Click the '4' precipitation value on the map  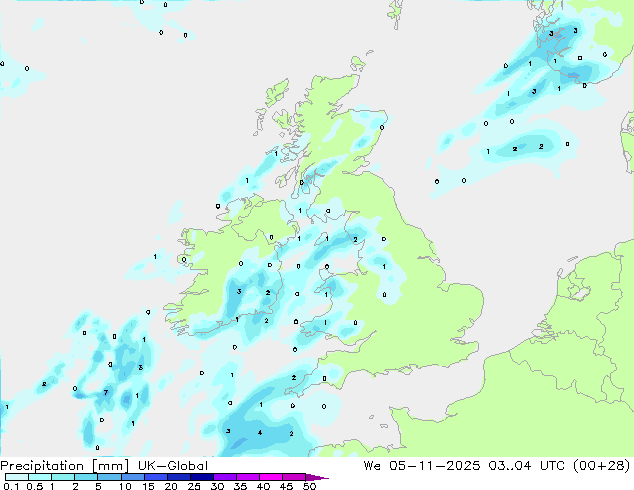coord(260,433)
